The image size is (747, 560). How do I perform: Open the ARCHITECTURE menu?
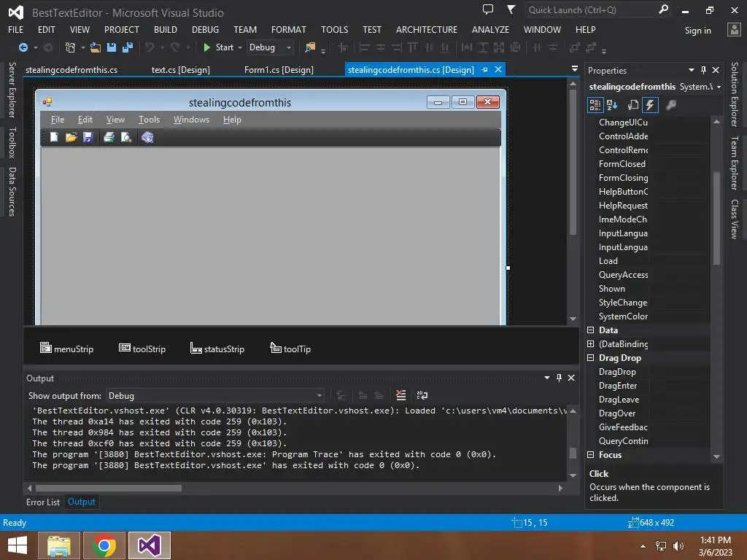[x=426, y=29]
